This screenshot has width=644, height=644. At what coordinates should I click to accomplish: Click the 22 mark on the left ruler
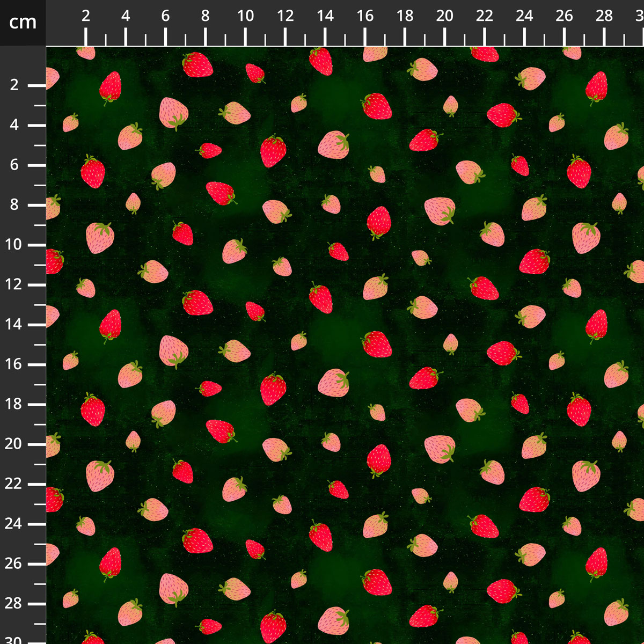(14, 484)
